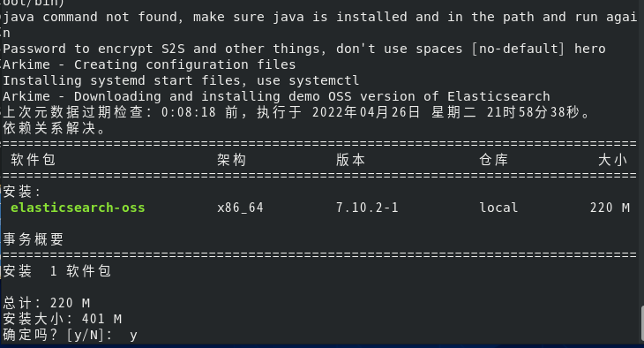Click the '仓库' column header

tap(494, 160)
